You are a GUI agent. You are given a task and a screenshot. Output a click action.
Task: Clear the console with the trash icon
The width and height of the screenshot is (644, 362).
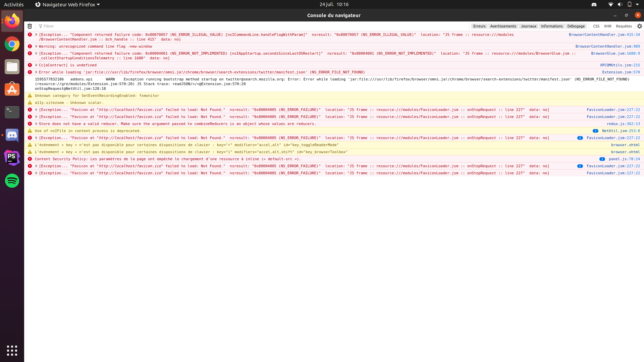(30, 26)
